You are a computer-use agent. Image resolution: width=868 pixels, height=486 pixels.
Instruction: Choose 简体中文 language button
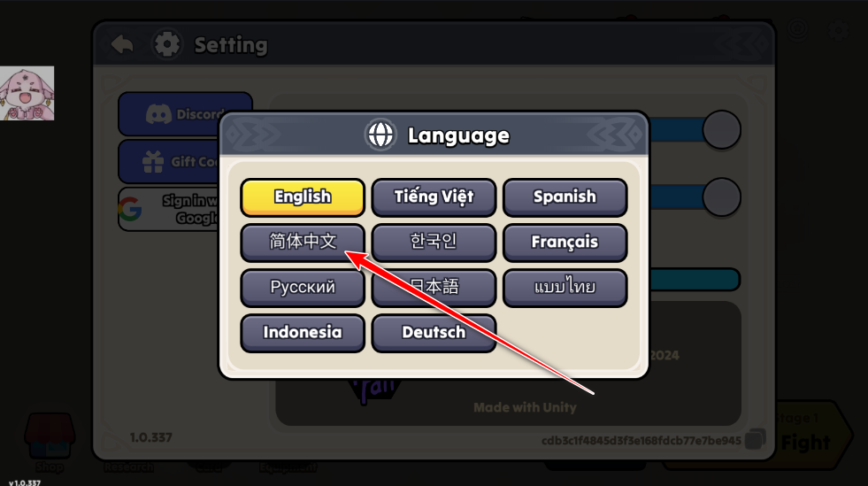click(x=303, y=243)
